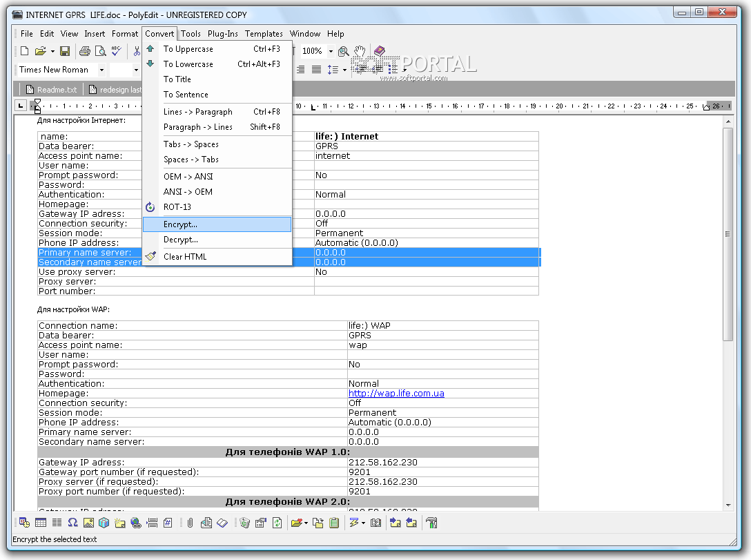Expand the line spacing dropdown arrow
Image resolution: width=751 pixels, height=560 pixels.
click(344, 70)
